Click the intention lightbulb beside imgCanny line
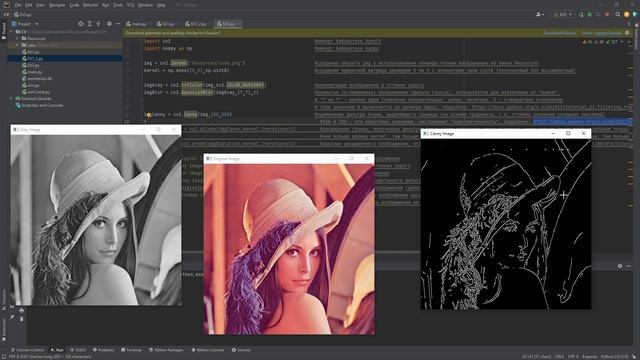 click(149, 115)
